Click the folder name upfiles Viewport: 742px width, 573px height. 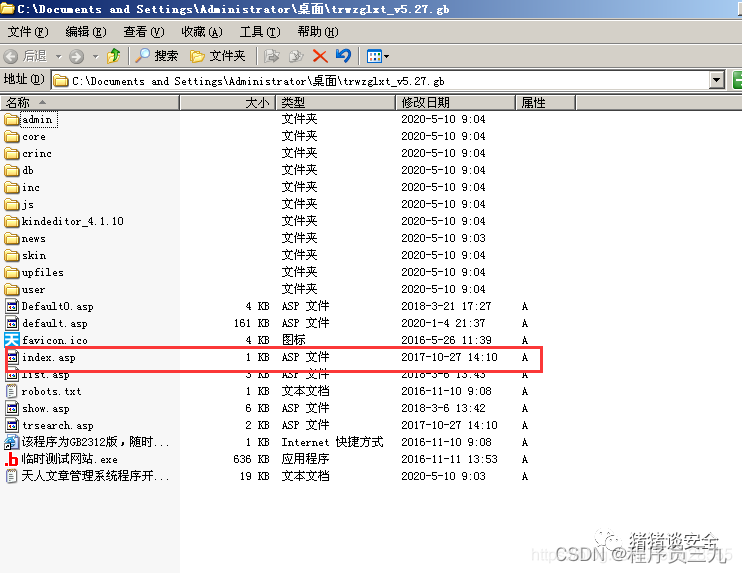[43, 273]
